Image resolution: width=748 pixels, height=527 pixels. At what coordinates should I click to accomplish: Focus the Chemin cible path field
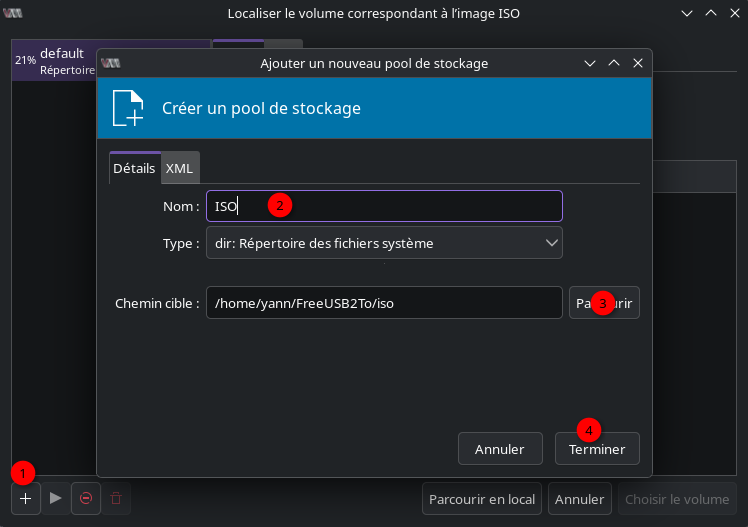pos(384,303)
